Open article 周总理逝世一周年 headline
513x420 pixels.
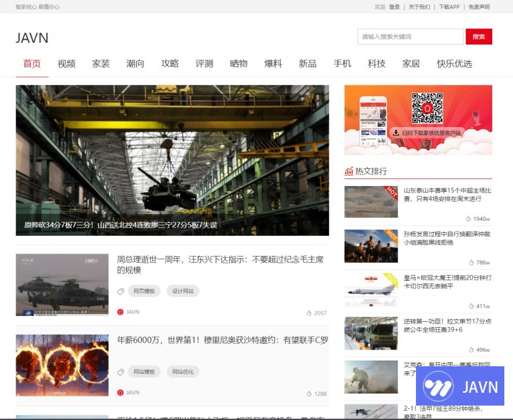point(220,265)
